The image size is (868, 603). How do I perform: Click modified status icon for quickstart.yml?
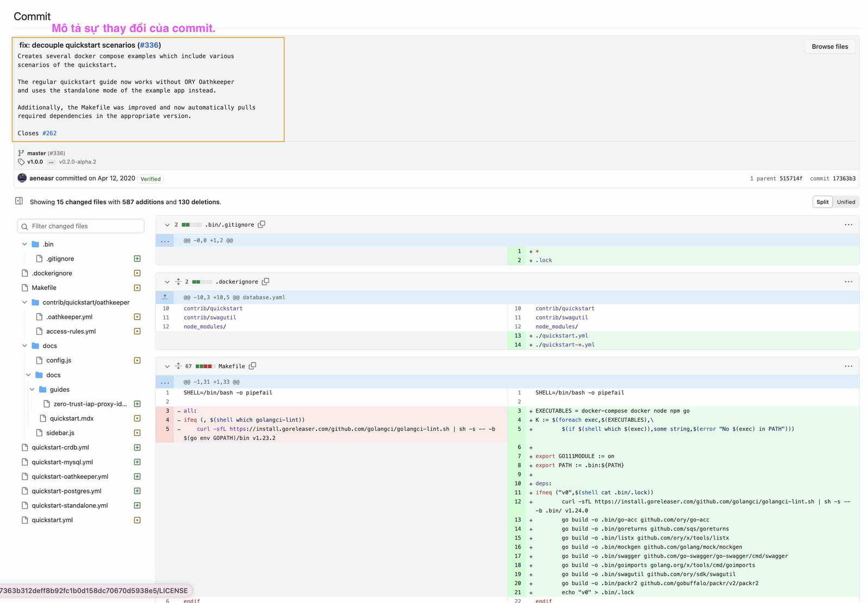(137, 520)
